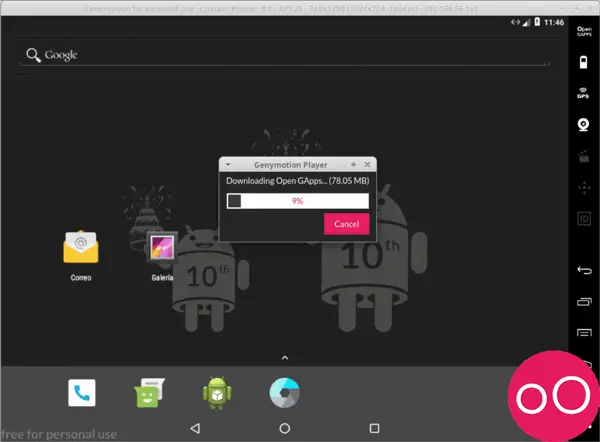Tap the Android Home navigation button
The height and width of the screenshot is (442, 600).
[285, 428]
